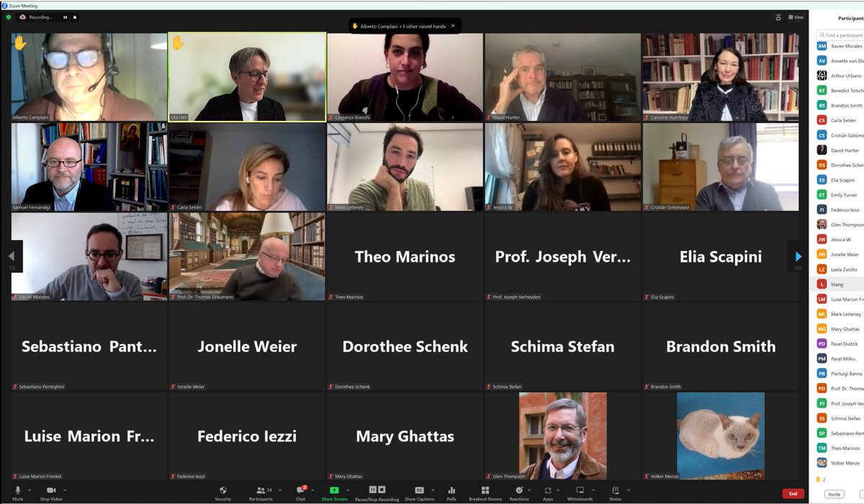Click the lock icon beside View
Screen dimensions: 864x504
click(778, 17)
